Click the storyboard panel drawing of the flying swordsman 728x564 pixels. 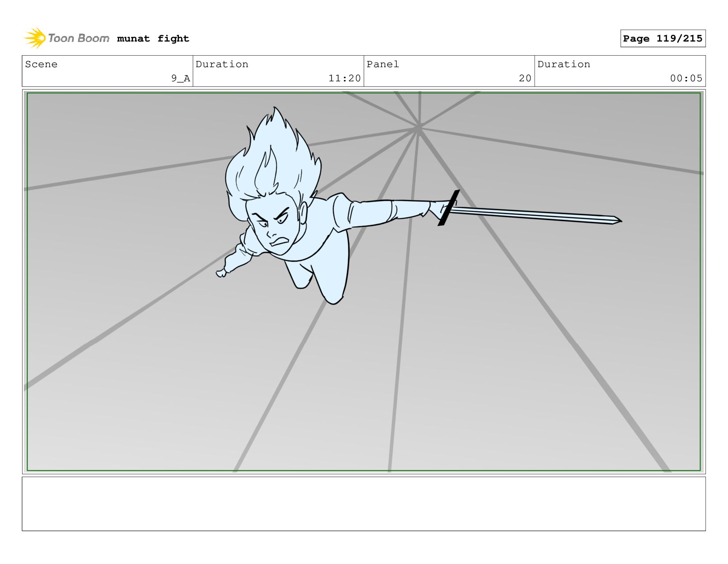[x=364, y=282]
